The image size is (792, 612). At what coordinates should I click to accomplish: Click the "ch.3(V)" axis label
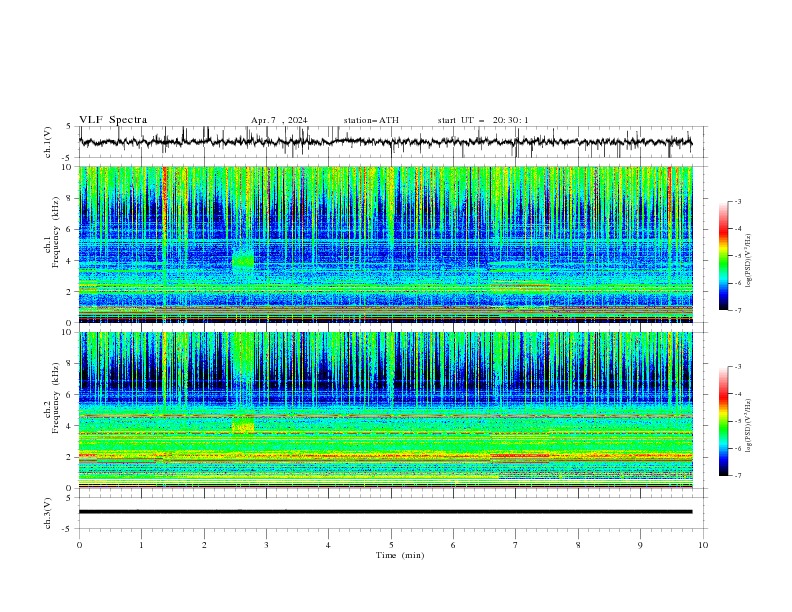click(x=48, y=513)
